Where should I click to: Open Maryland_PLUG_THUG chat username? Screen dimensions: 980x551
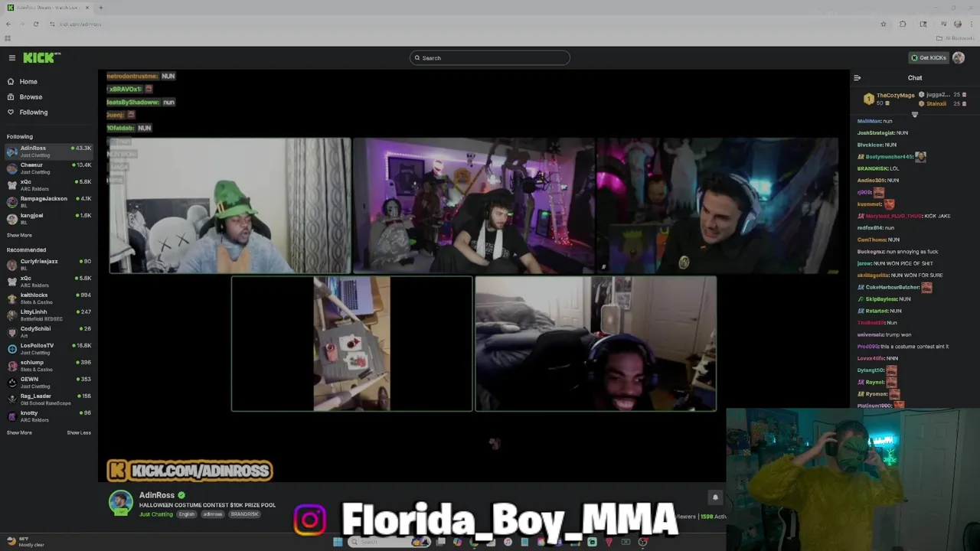point(893,216)
